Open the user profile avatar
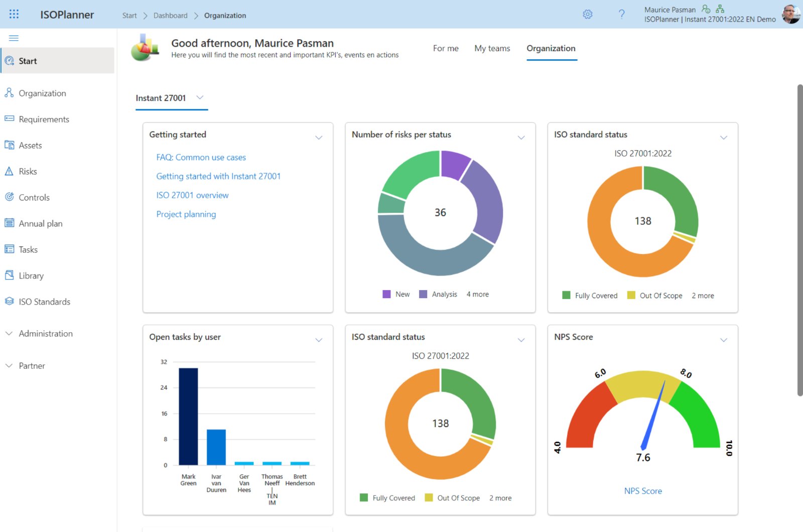803x532 pixels. point(791,14)
